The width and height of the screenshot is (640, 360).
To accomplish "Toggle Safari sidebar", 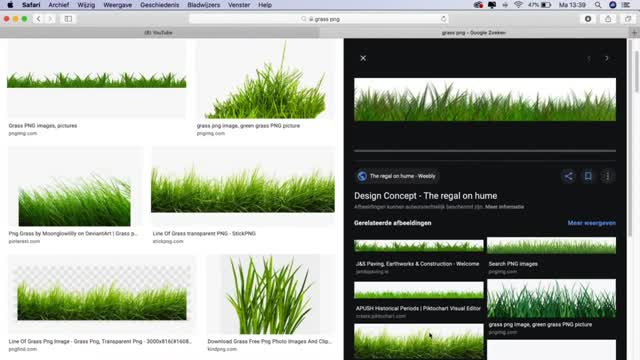I will coord(68,19).
